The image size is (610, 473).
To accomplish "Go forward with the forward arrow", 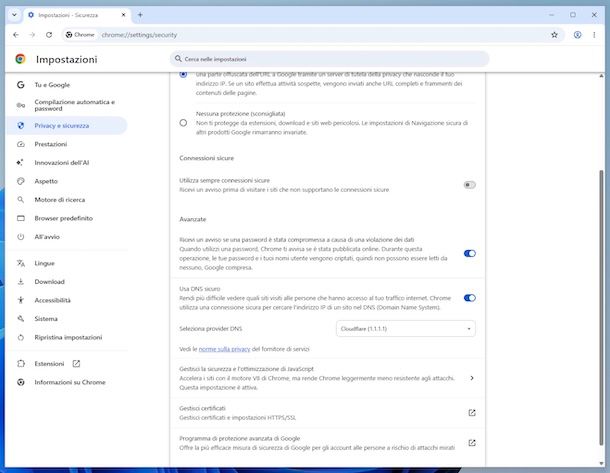I will pos(32,35).
